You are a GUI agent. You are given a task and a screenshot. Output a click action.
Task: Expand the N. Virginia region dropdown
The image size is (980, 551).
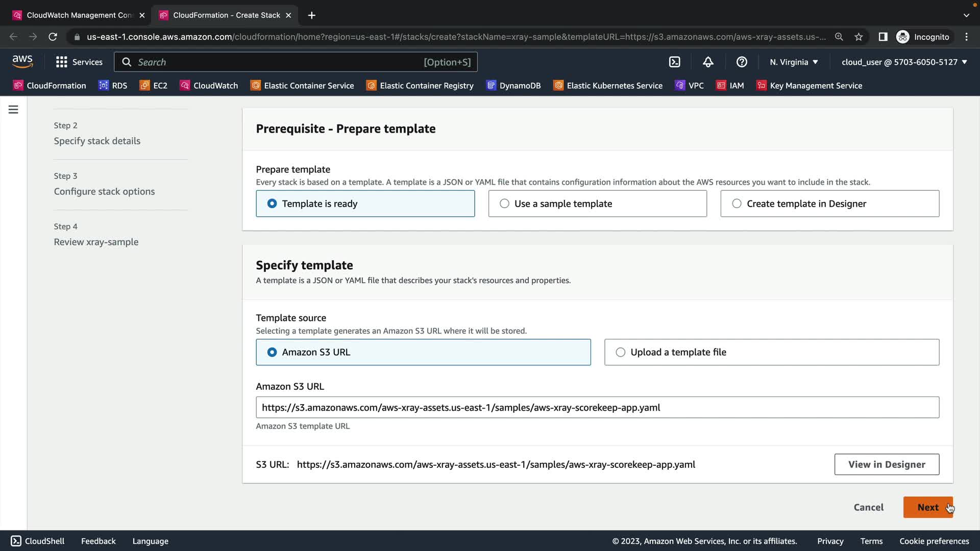click(x=794, y=62)
